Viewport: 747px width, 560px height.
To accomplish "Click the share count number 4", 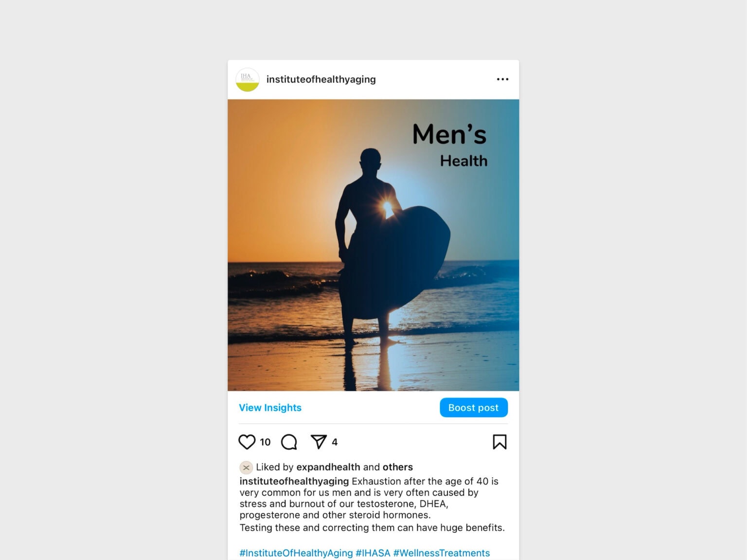I will (335, 442).
